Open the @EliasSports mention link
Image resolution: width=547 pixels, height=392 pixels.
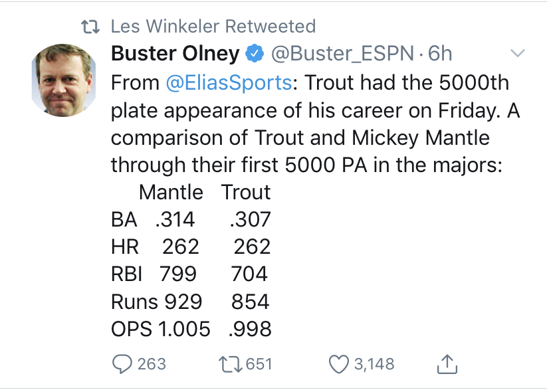point(229,83)
